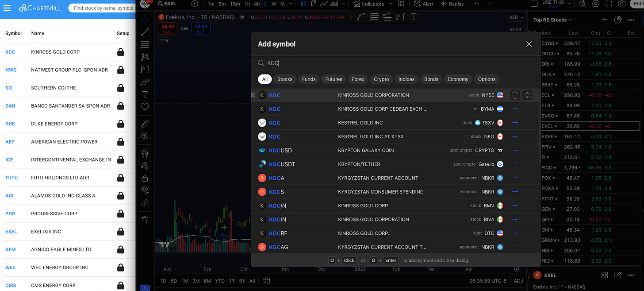Open the candlestick chart style selector

303,4
